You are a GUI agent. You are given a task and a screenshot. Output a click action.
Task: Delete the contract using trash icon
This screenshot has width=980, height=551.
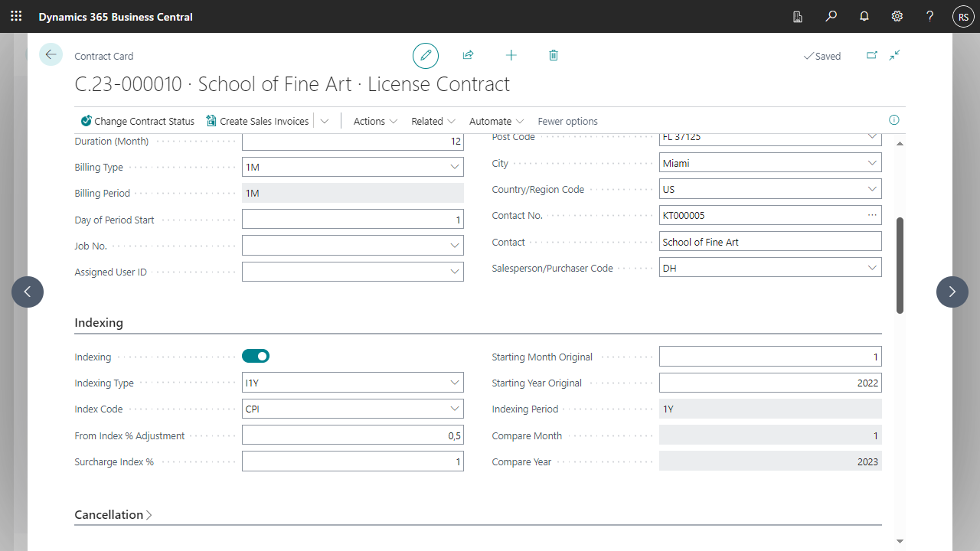[554, 55]
